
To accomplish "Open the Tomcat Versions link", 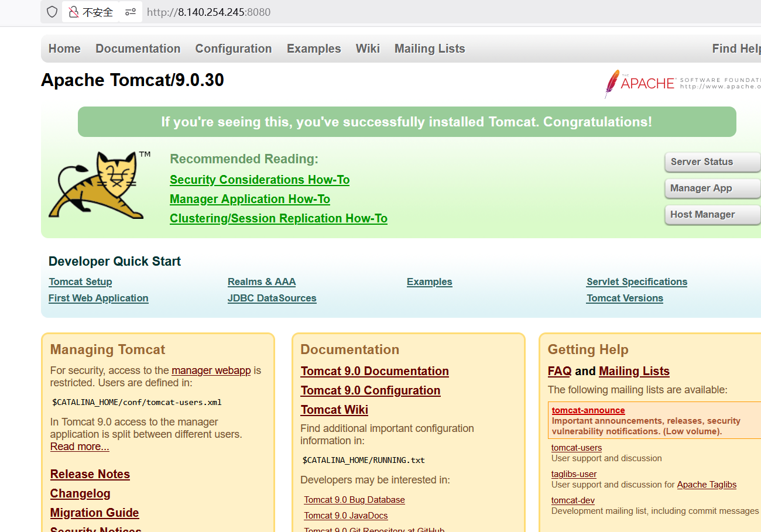I will coord(625,298).
